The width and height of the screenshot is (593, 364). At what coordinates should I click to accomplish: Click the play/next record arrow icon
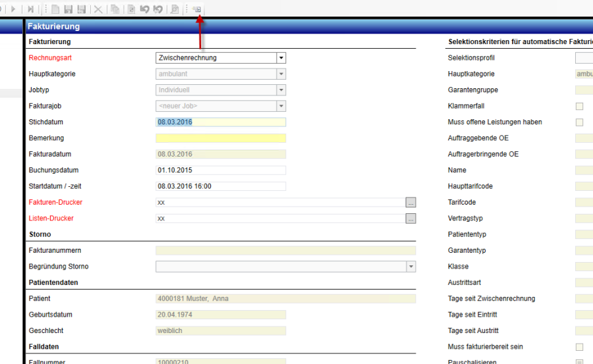(13, 9)
